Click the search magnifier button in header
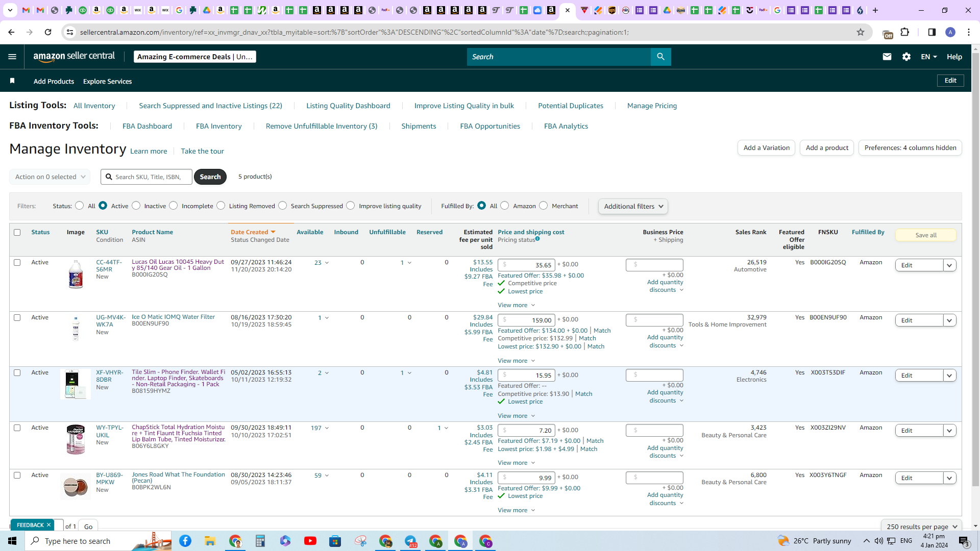 pyautogui.click(x=660, y=57)
